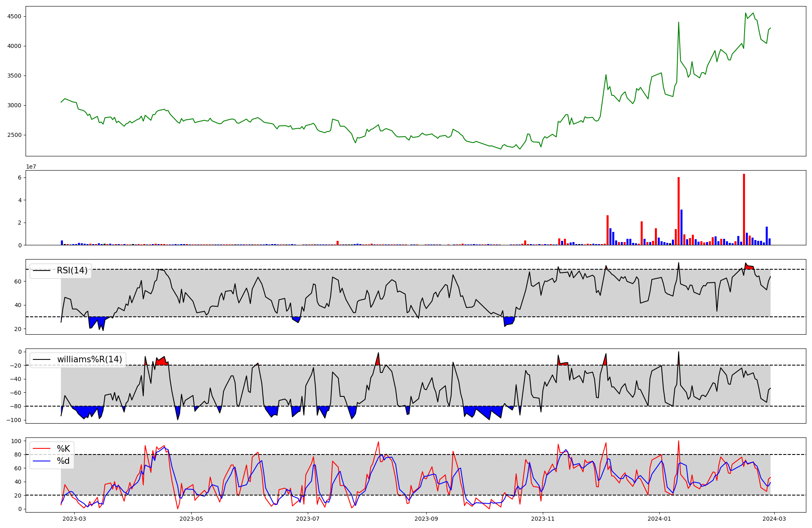Screen dimensions: 812x528
Task: Click the red %K legend line sample
Action: pos(41,449)
